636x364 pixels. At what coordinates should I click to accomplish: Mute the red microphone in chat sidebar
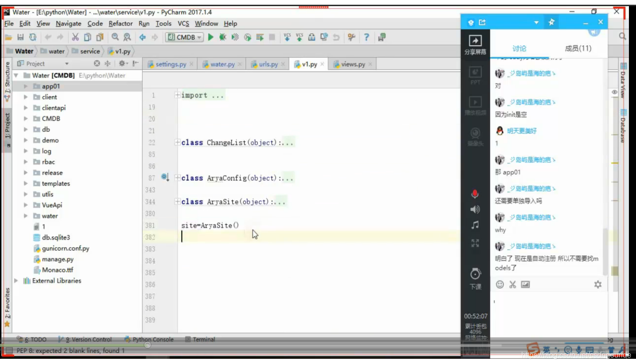pyautogui.click(x=475, y=194)
